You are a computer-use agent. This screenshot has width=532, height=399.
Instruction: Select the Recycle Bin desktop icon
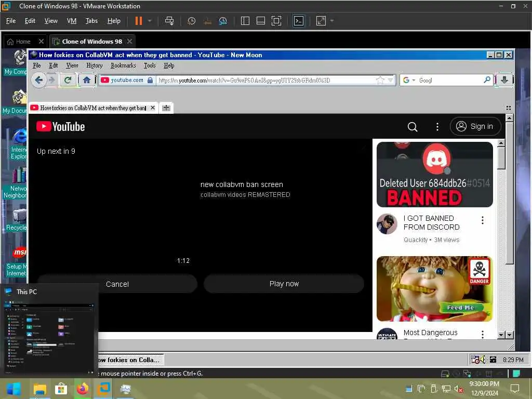[17, 220]
